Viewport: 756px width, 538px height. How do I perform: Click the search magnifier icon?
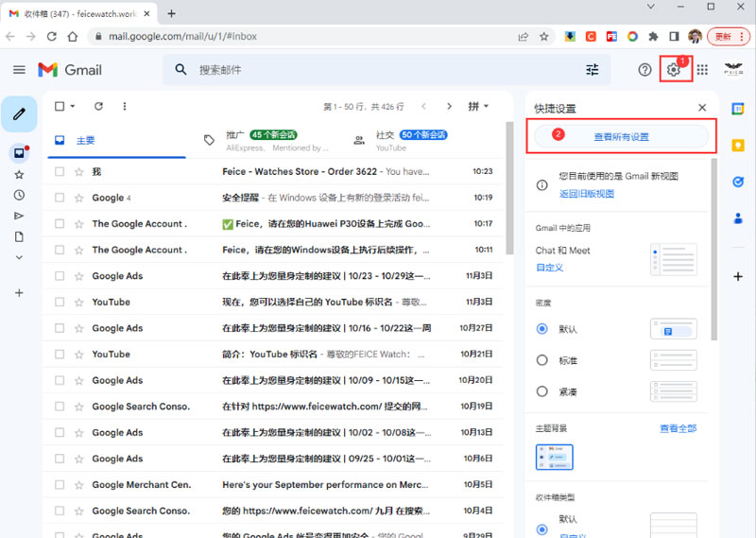180,69
